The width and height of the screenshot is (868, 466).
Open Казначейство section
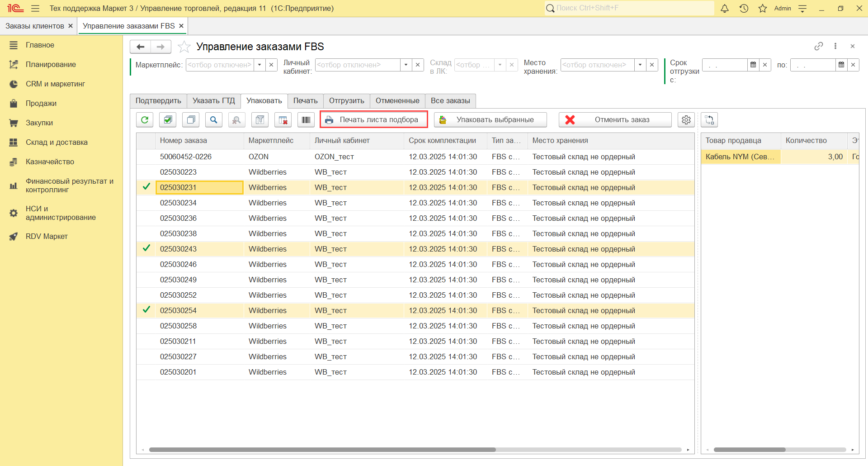tap(50, 162)
